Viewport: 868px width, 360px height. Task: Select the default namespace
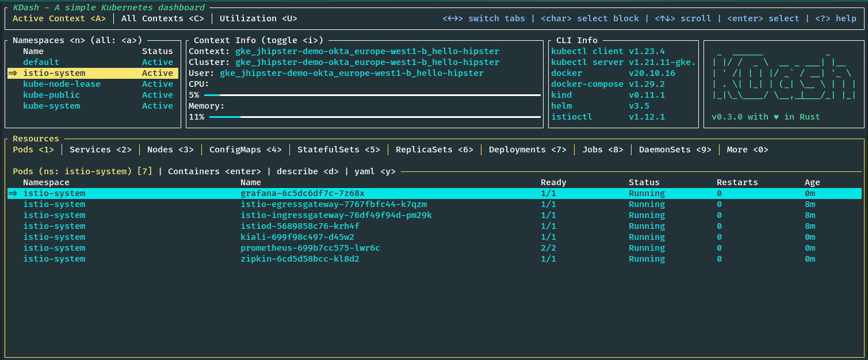tap(41, 62)
